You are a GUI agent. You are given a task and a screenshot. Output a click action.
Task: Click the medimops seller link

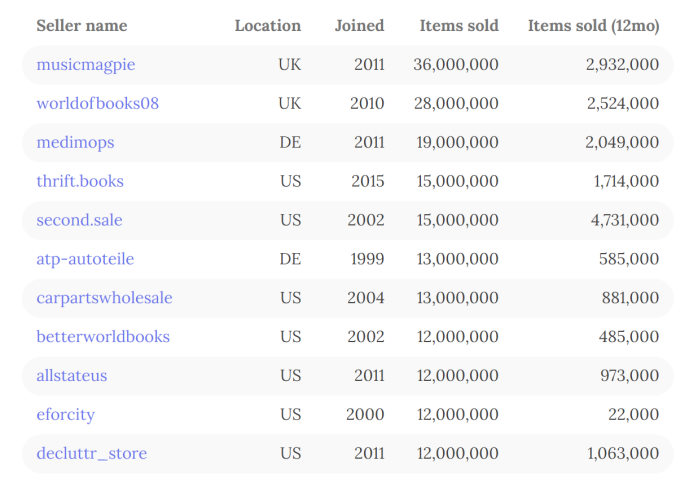click(75, 142)
